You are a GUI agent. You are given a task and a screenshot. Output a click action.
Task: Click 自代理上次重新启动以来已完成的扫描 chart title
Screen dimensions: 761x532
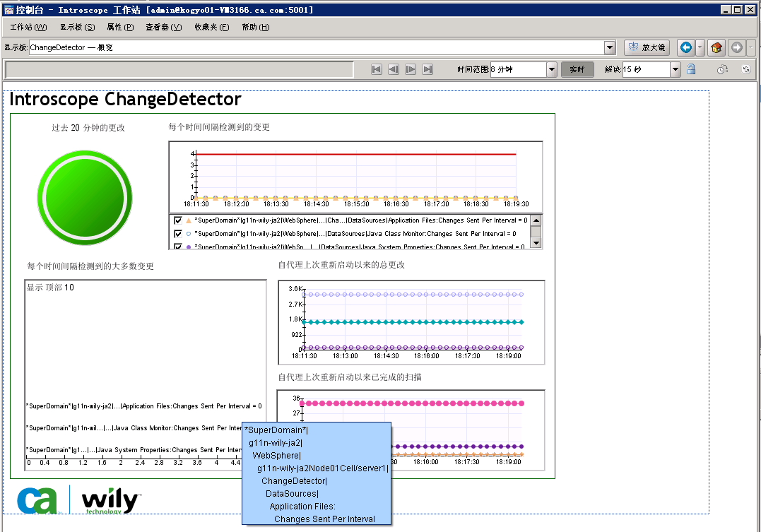(350, 377)
